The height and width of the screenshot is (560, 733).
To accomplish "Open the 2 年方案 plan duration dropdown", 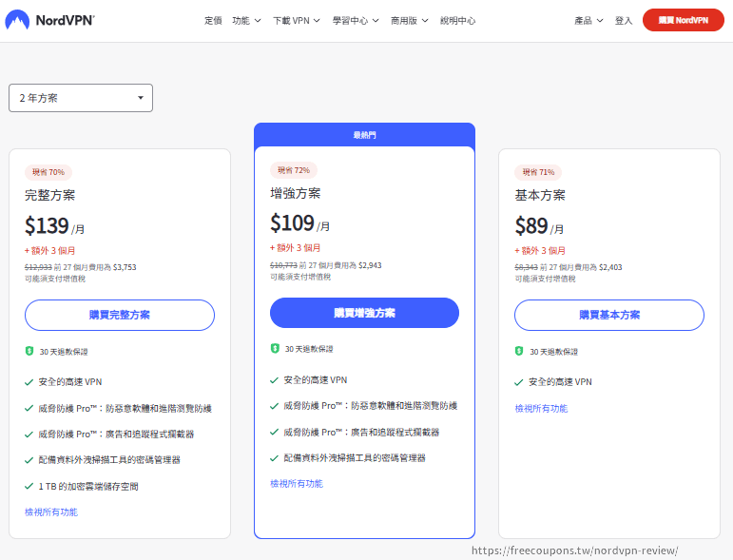I will [81, 98].
